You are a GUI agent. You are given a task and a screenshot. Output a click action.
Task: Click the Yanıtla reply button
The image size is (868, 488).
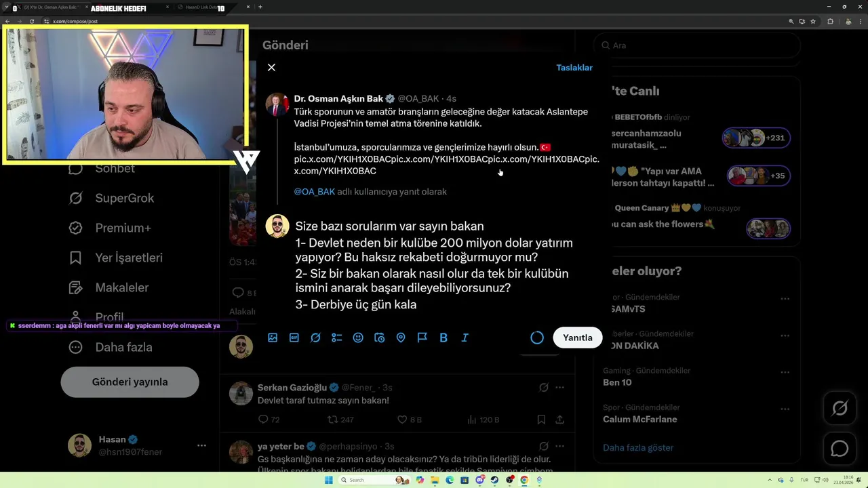(578, 338)
